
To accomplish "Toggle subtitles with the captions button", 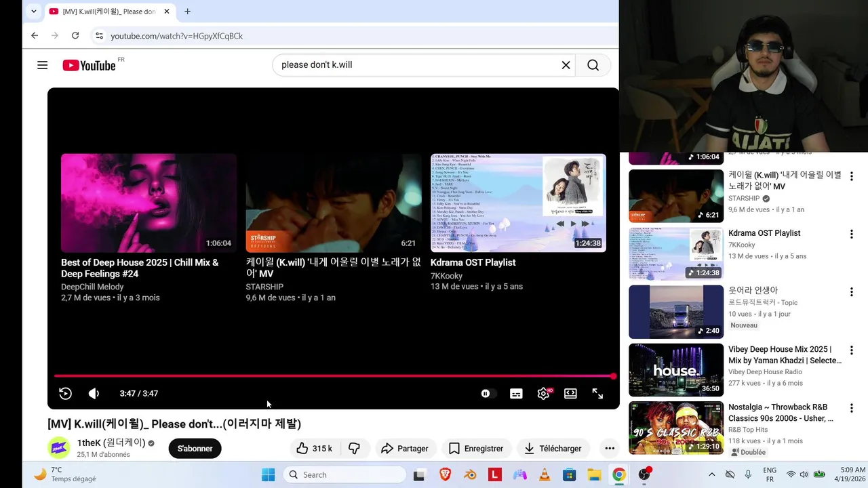I will [x=516, y=393].
